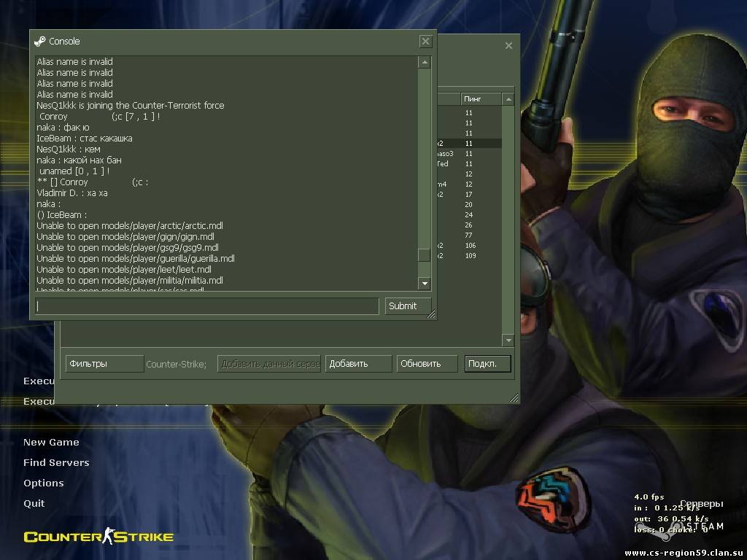Select server row with ping 24
The image size is (747, 560).
tap(469, 215)
